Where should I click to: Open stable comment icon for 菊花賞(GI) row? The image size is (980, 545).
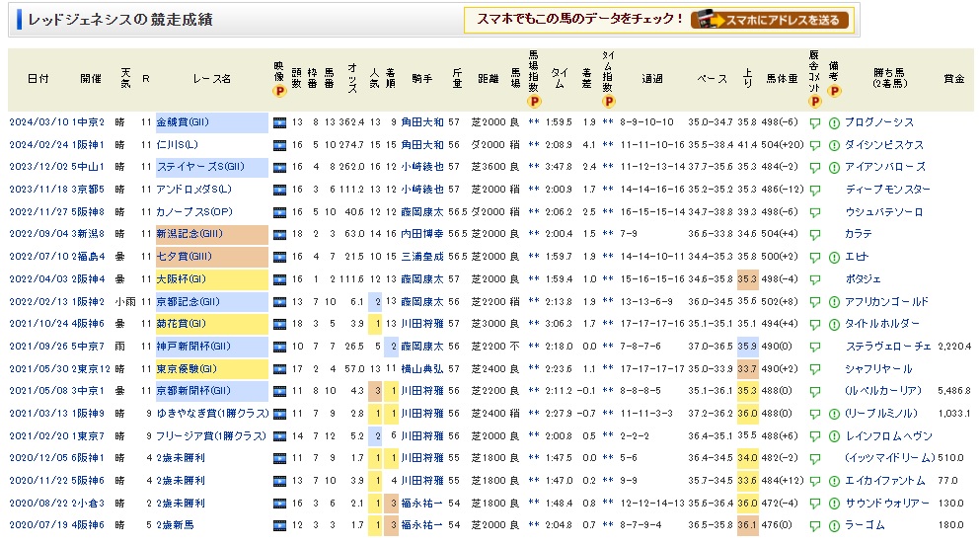pos(814,323)
